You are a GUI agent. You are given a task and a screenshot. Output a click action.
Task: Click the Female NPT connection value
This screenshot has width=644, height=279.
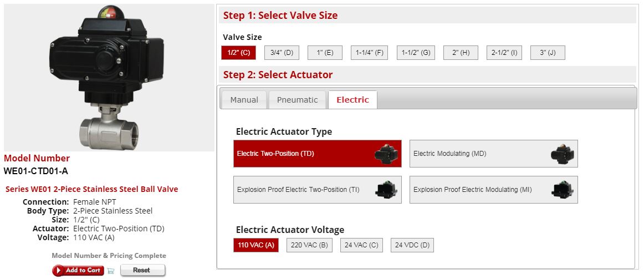click(x=94, y=202)
